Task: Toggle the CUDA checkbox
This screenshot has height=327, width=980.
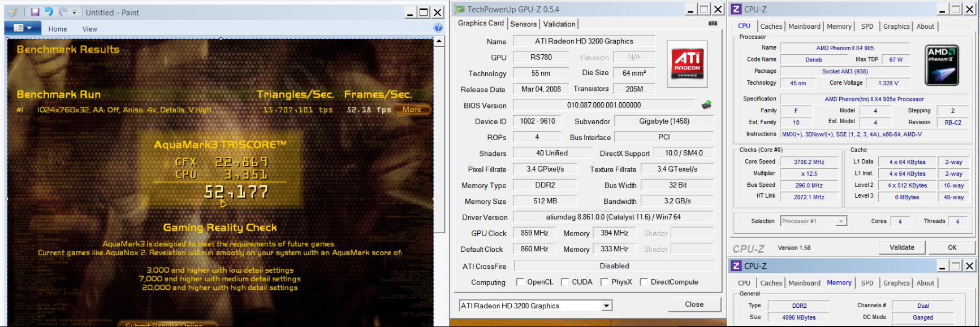Action: [x=564, y=282]
